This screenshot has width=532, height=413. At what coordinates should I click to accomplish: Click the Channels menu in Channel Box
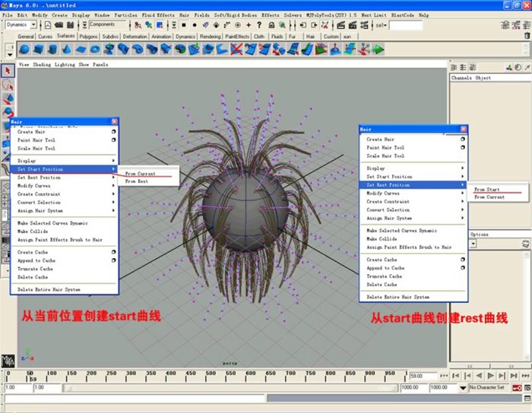point(461,78)
